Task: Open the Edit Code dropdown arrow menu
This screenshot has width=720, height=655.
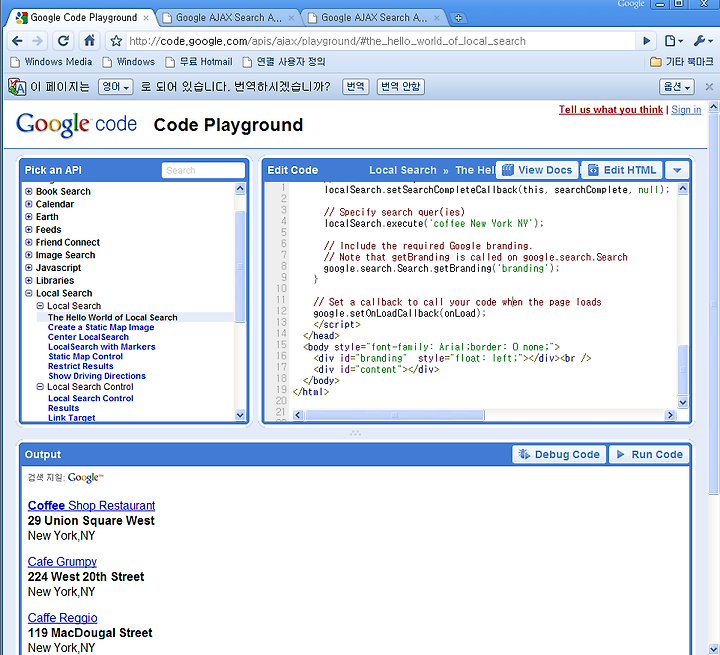Action: tap(677, 170)
